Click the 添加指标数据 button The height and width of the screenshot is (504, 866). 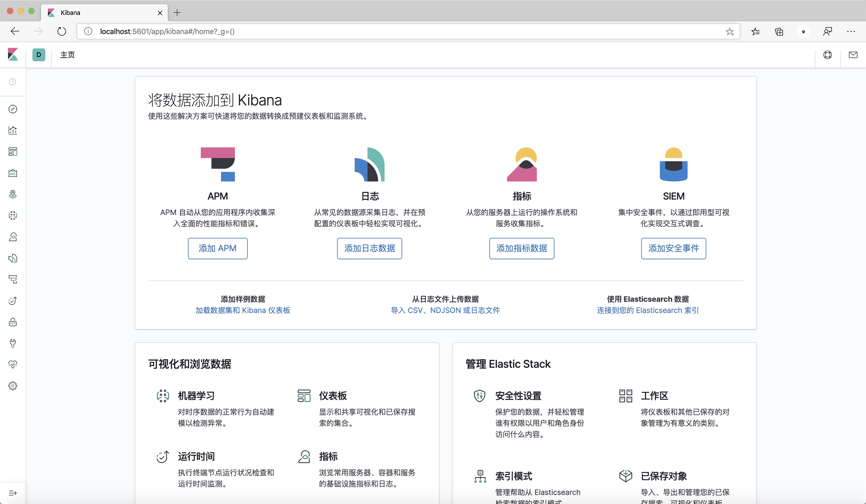(x=522, y=248)
